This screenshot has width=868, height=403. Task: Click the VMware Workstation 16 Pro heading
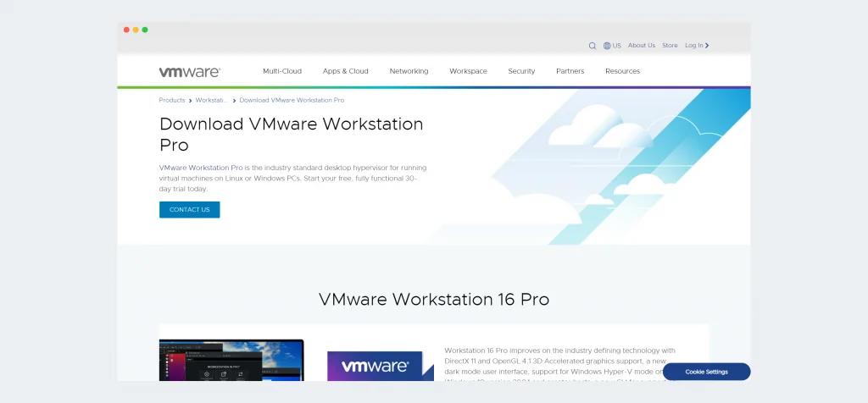434,300
